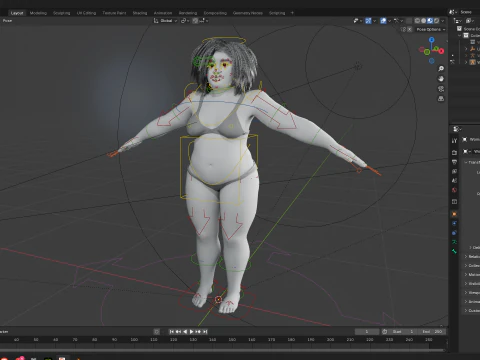Open the Geometry Nodes workspace tab
This screenshot has width=480, height=360.
coord(247,13)
